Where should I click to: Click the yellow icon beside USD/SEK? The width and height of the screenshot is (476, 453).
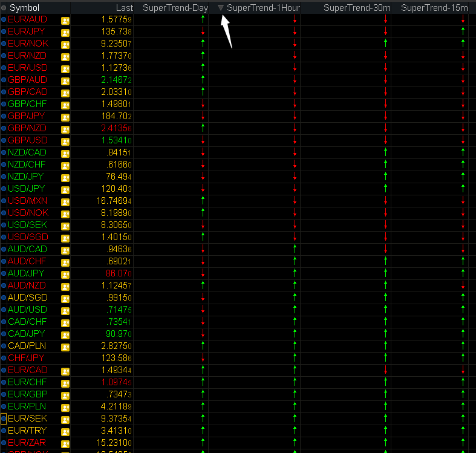65,226
